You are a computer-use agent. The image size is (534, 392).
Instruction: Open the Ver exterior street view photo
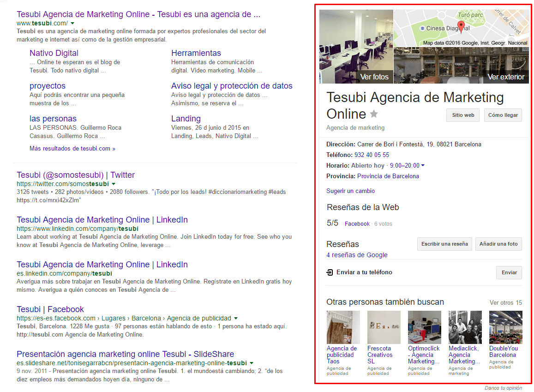point(462,66)
